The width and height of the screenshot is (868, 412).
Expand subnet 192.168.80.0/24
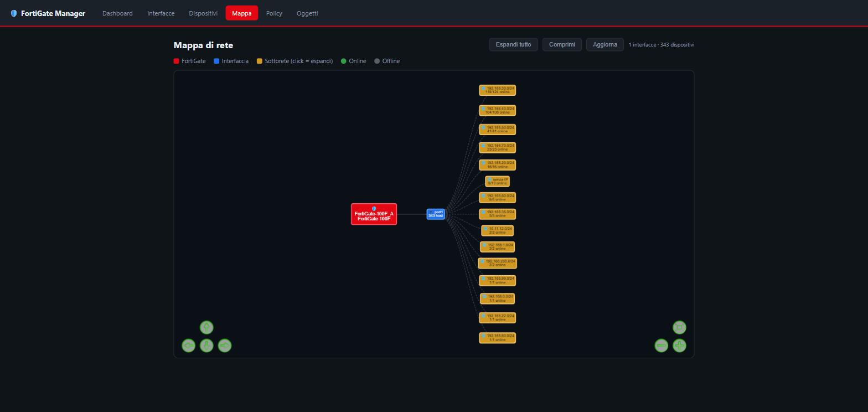(497, 338)
